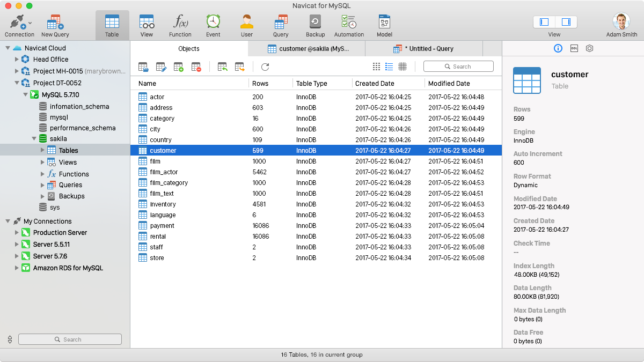Switch to the Objects tab

(189, 49)
